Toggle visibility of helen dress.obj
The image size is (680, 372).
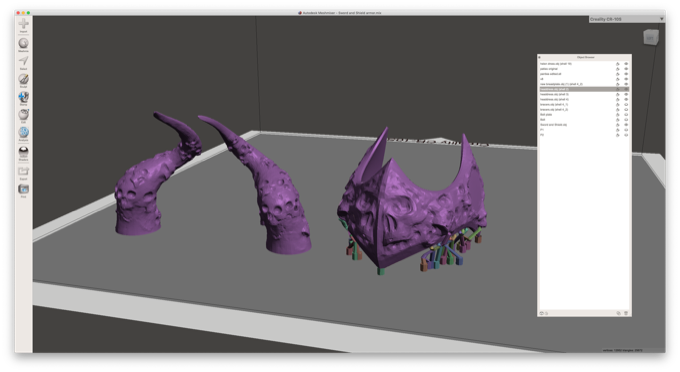click(626, 64)
